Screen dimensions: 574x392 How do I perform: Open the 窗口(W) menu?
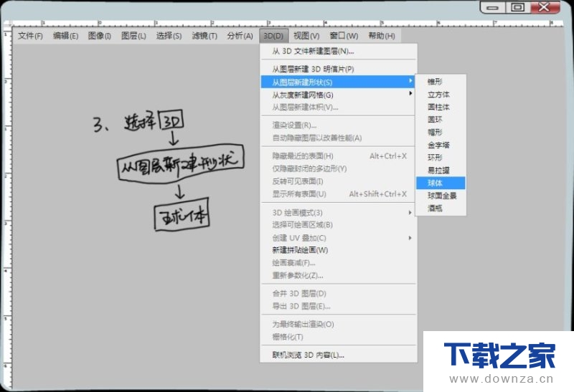coord(344,36)
